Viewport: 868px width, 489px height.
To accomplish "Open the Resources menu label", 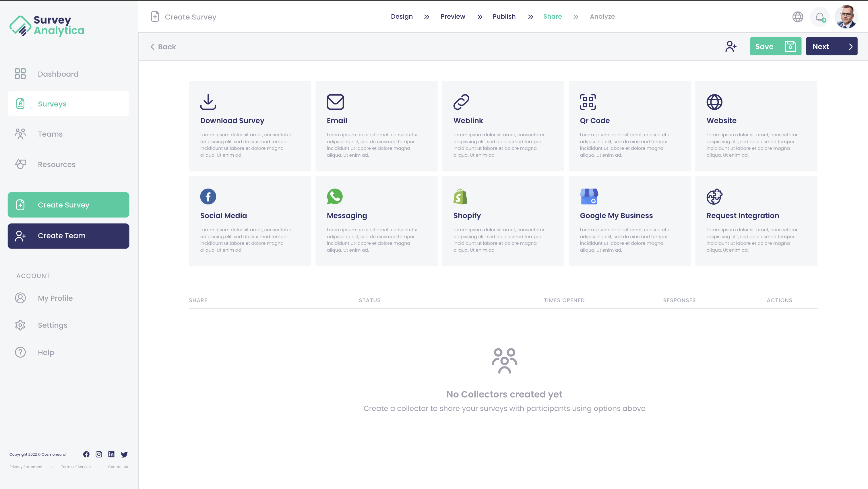I will pyautogui.click(x=57, y=164).
